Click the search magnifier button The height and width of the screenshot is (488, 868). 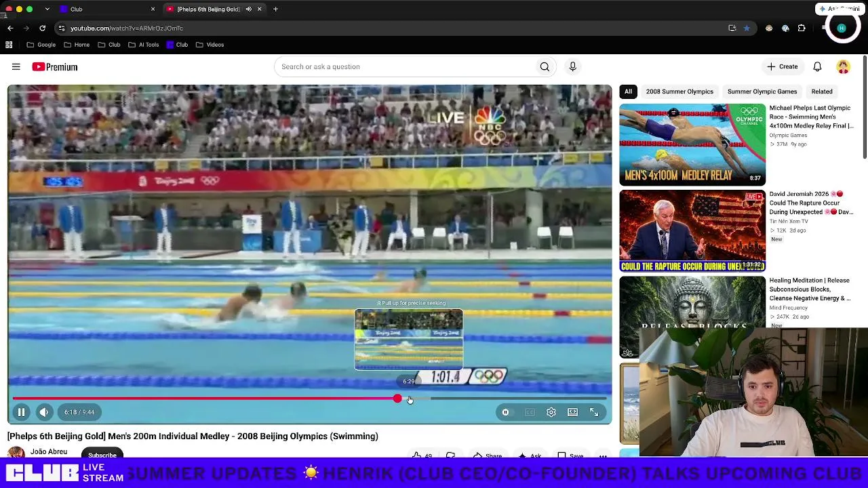(x=545, y=66)
